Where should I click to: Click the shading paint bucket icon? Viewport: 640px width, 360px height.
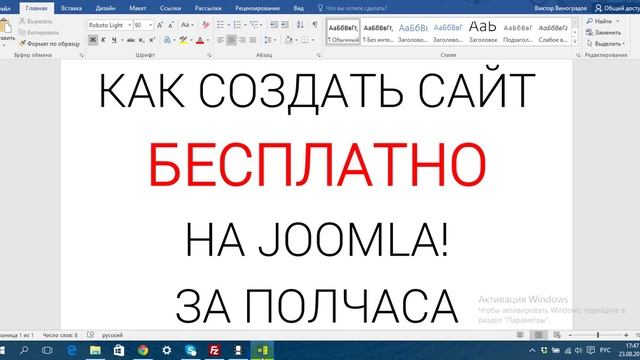click(x=289, y=40)
